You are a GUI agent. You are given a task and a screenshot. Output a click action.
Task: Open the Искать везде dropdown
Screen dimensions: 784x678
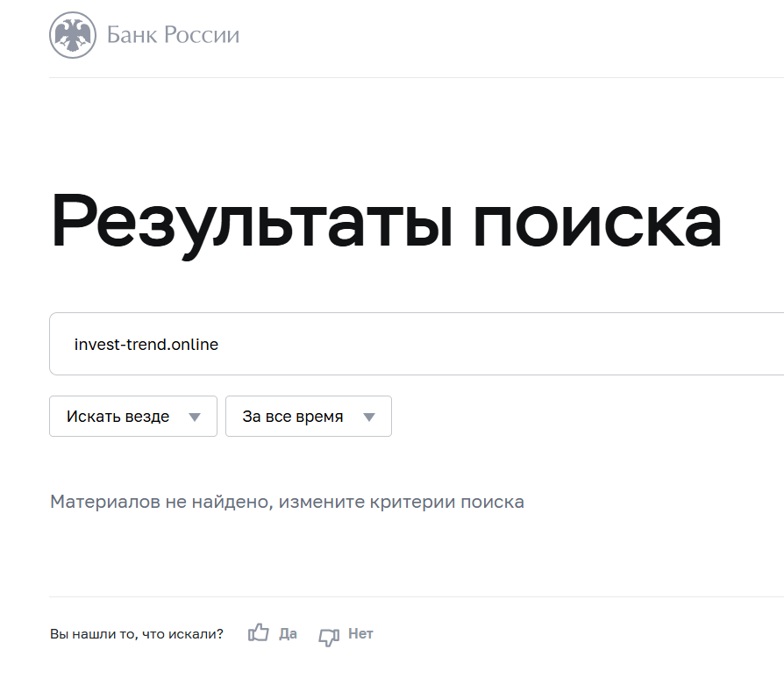133,416
